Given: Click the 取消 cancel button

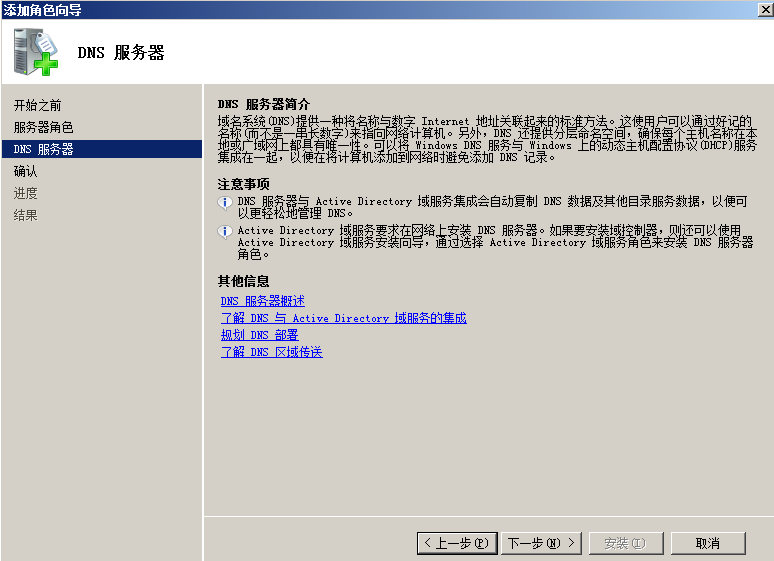Looking at the screenshot, I should [x=708, y=543].
